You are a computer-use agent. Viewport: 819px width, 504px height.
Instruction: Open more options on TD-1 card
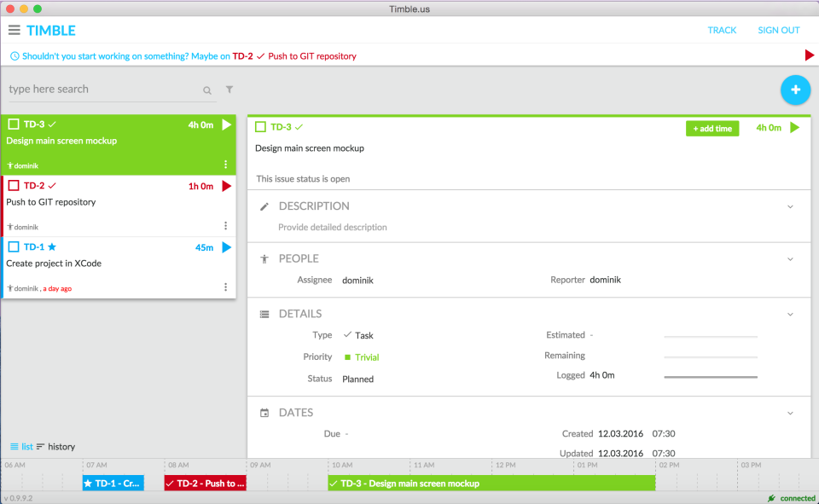pyautogui.click(x=225, y=287)
